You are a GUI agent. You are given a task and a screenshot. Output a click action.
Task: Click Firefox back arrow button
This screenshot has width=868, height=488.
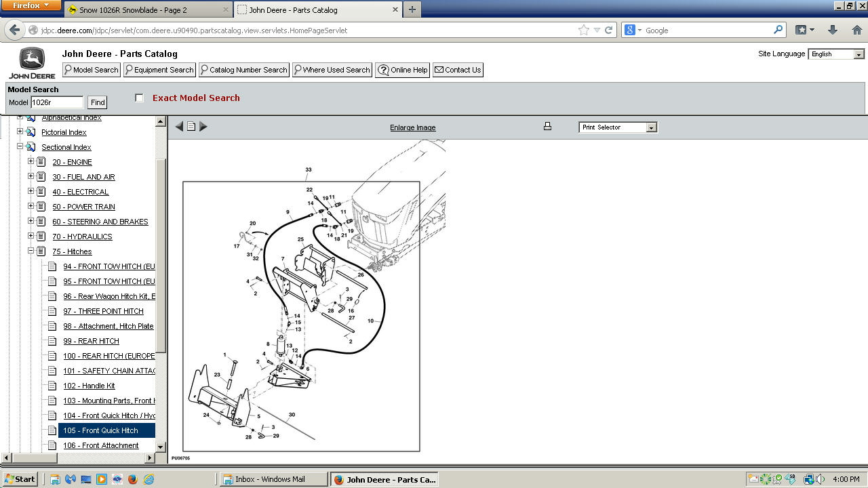click(15, 30)
